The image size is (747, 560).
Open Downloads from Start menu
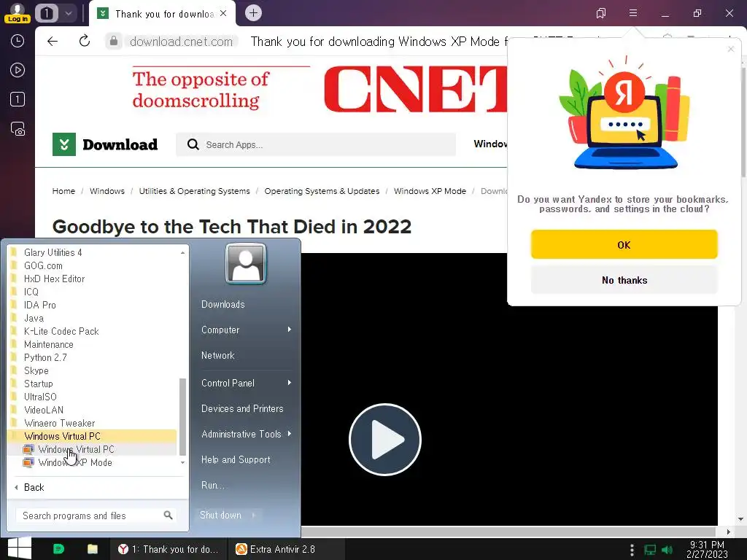[223, 304]
